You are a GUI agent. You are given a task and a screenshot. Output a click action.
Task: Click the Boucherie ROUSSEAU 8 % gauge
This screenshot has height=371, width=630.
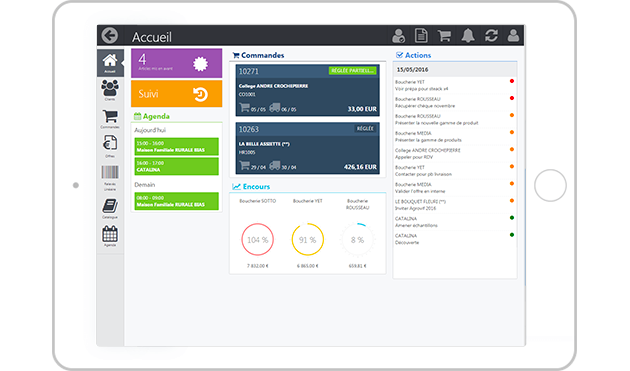coord(357,240)
